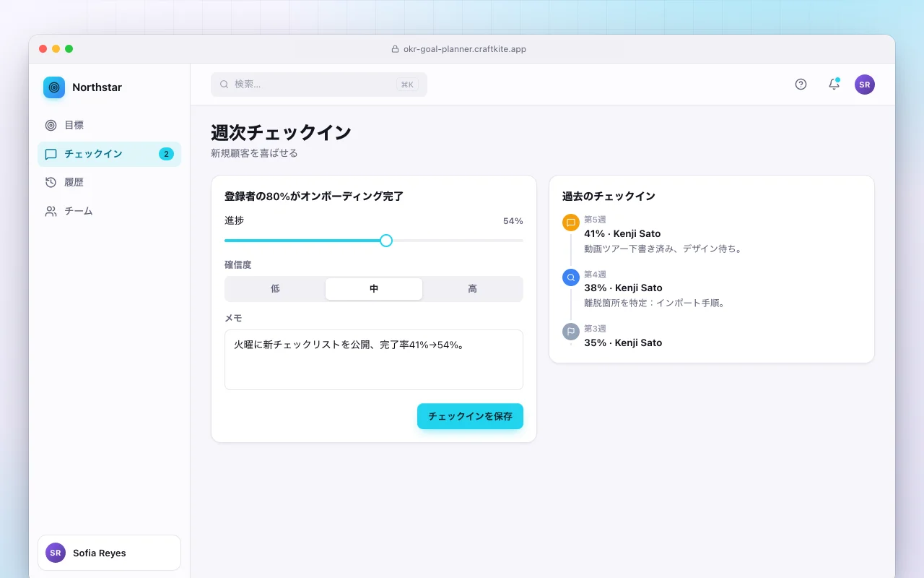Click the 目標 target icon in sidebar
Screen dimensions: 924x578
pos(51,125)
